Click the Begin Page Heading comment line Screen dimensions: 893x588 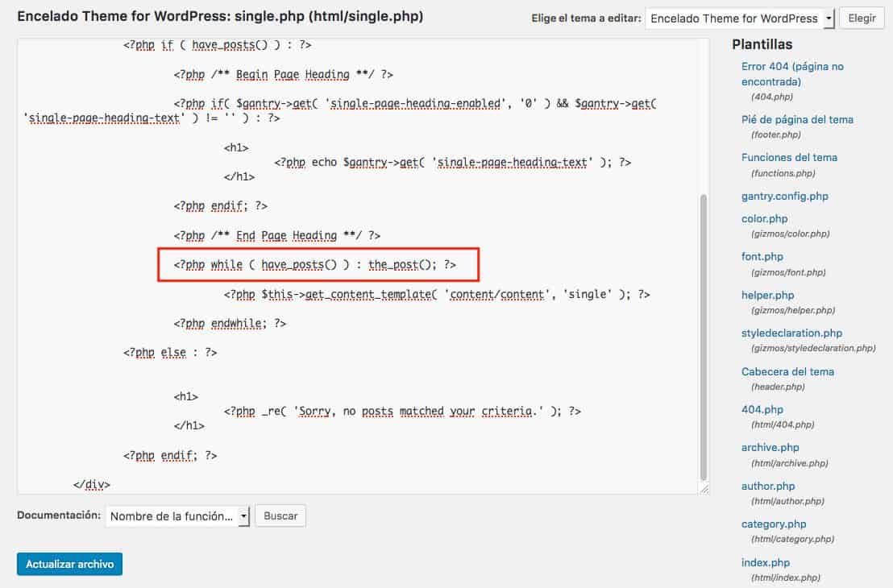coord(283,75)
